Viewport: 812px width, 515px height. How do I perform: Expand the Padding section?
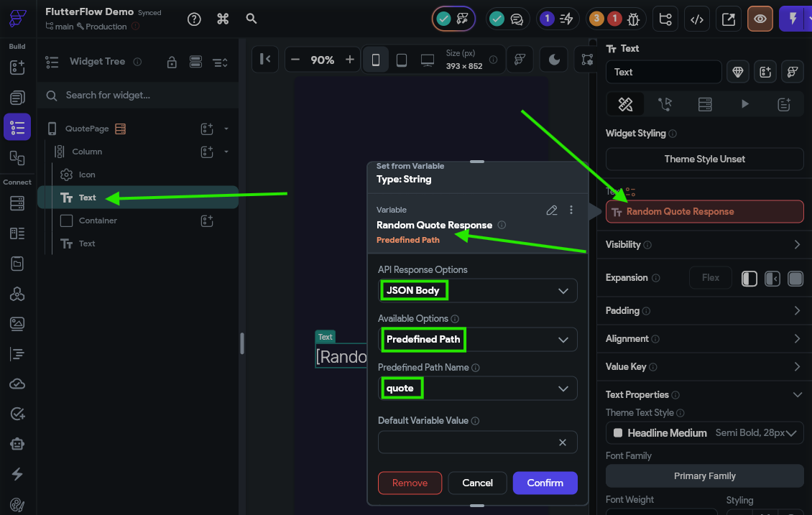(704, 310)
